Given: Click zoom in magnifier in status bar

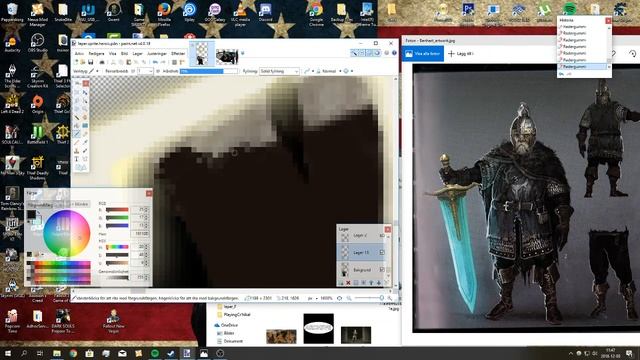Looking at the screenshot, I should click(x=390, y=298).
